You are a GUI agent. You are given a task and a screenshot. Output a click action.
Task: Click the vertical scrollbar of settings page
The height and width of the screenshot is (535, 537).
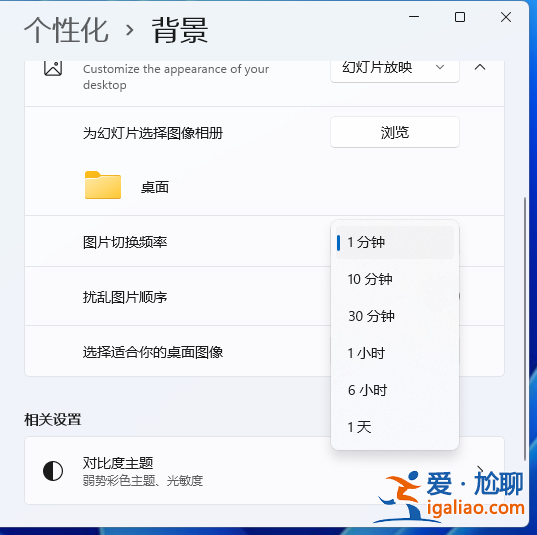point(525,329)
